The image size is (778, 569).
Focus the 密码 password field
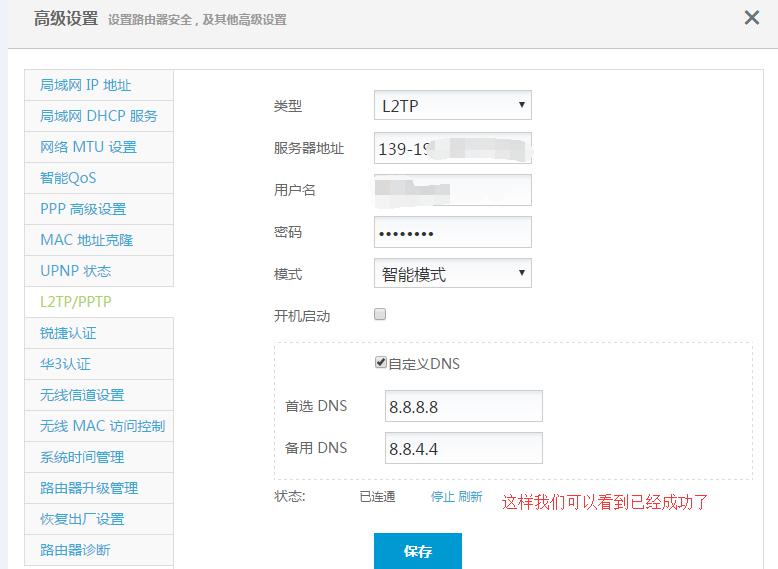(x=453, y=232)
